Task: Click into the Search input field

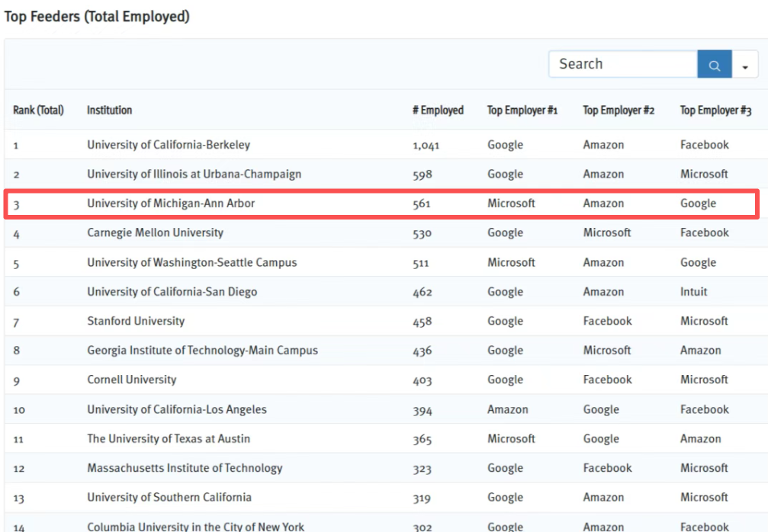Action: [622, 65]
